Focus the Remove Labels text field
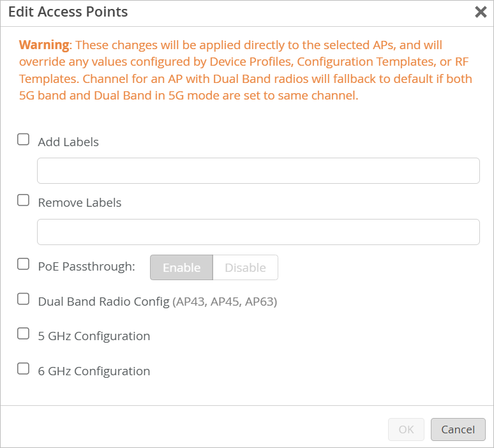Screen dimensions: 494x448 258,232
